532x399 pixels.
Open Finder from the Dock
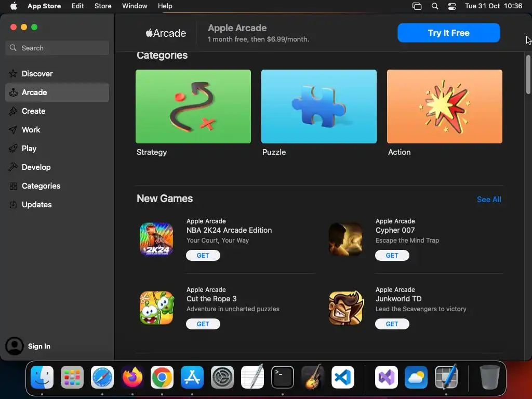(x=42, y=377)
